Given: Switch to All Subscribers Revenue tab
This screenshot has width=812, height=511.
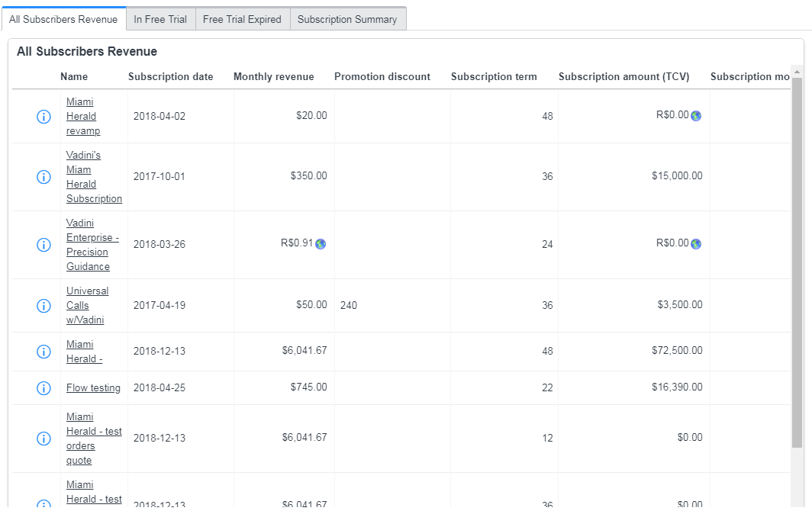Looking at the screenshot, I should tap(63, 19).
